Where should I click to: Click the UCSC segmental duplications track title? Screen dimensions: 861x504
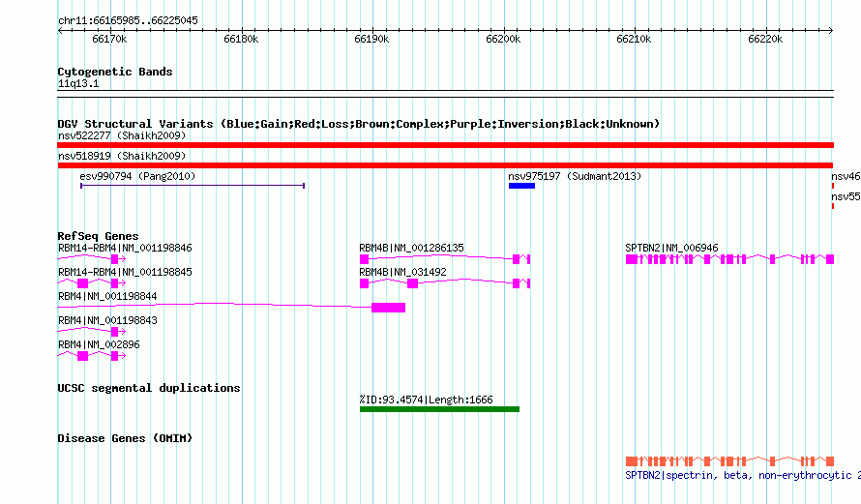[149, 388]
